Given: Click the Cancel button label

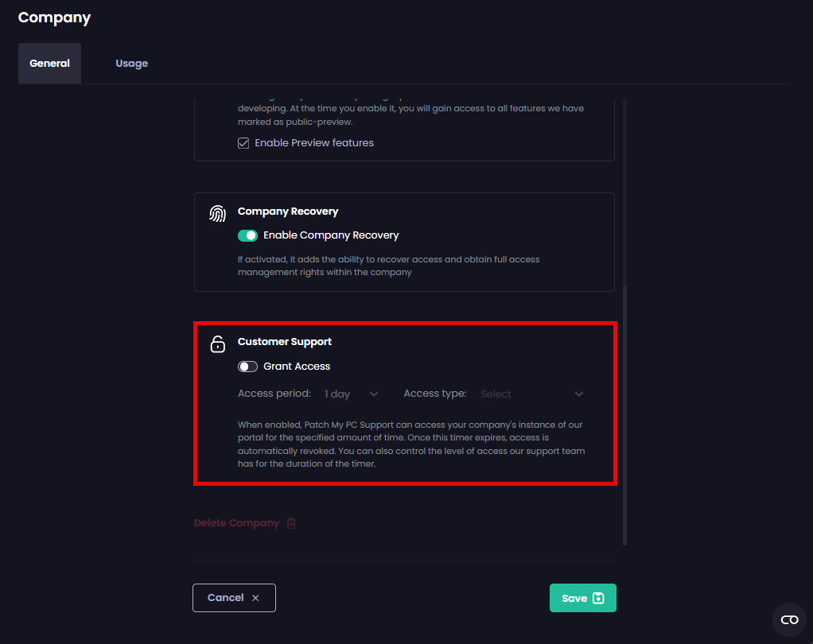Looking at the screenshot, I should 225,598.
